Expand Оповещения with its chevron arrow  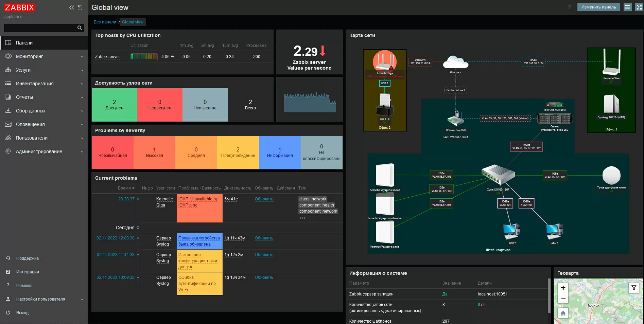(82, 125)
